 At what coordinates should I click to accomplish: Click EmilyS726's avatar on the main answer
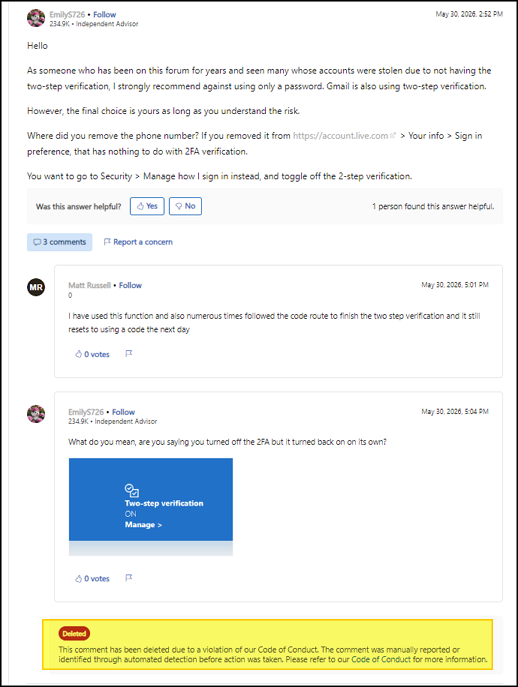click(x=36, y=18)
